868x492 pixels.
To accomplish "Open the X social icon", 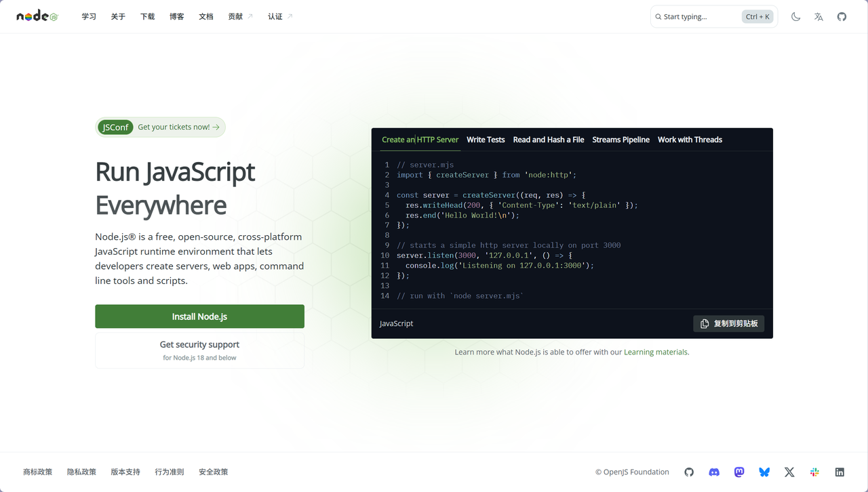I will [x=789, y=472].
